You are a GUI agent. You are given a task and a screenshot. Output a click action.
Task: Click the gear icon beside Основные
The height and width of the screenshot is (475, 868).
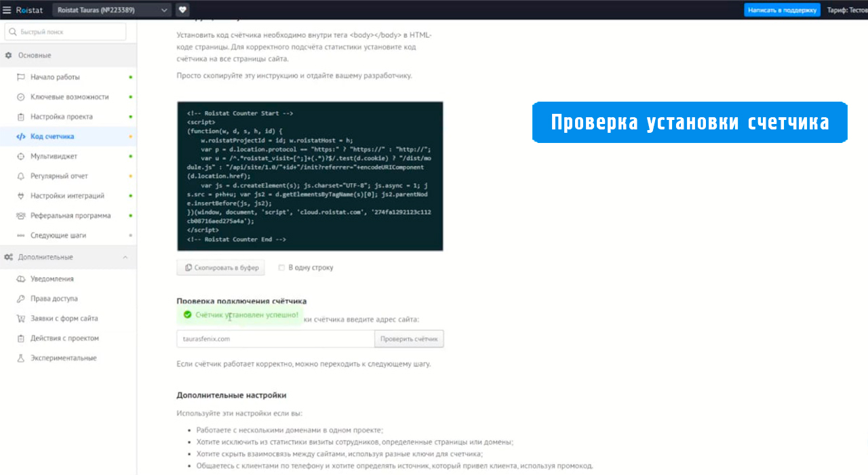tap(9, 55)
